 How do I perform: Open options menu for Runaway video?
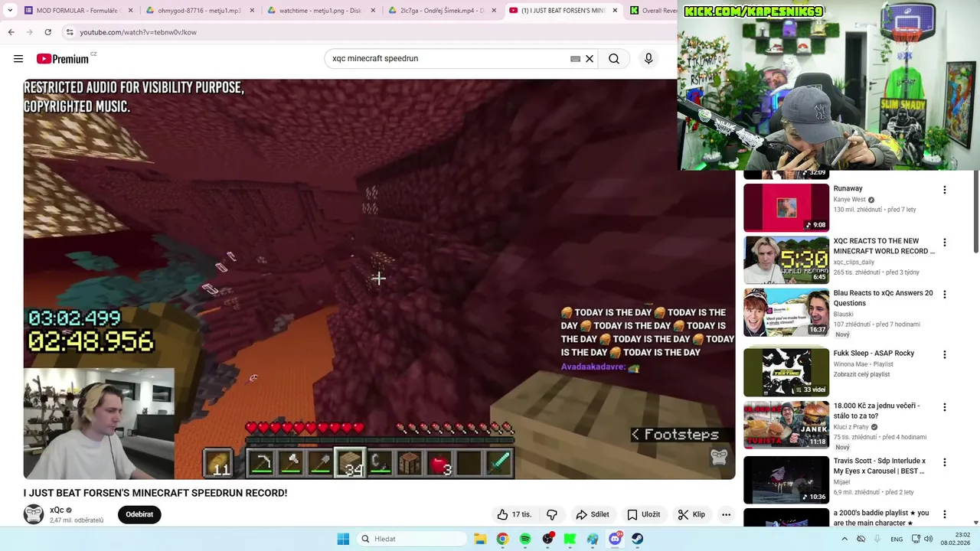944,190
